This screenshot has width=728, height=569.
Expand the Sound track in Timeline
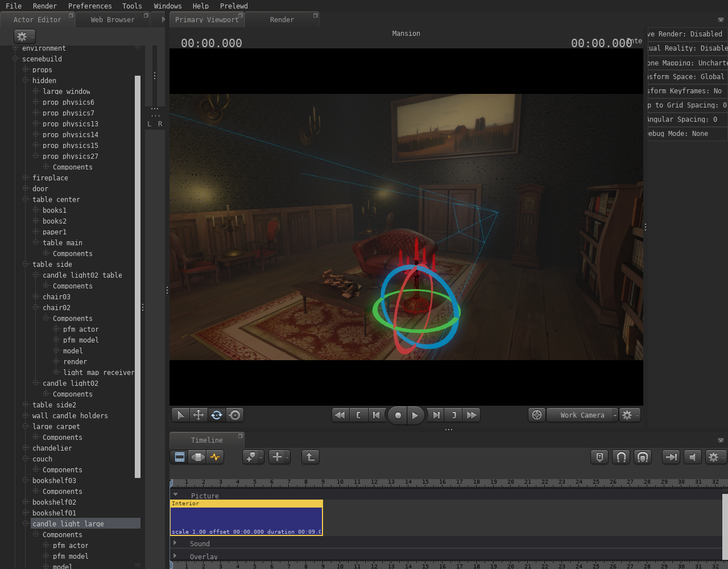(175, 543)
